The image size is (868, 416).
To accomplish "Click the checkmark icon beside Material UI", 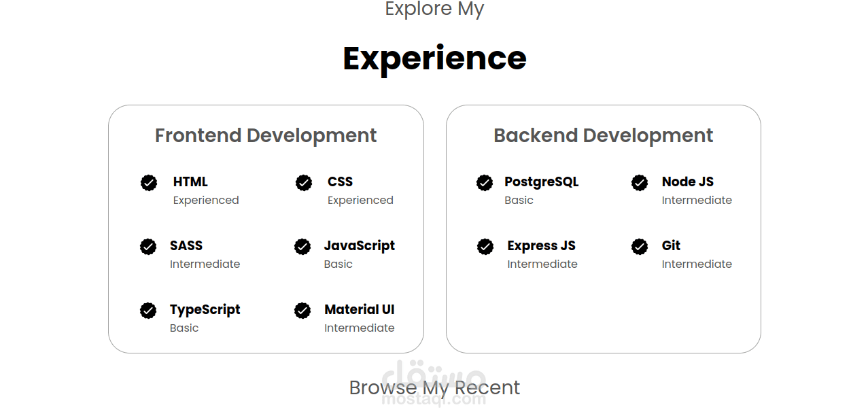I will (302, 311).
